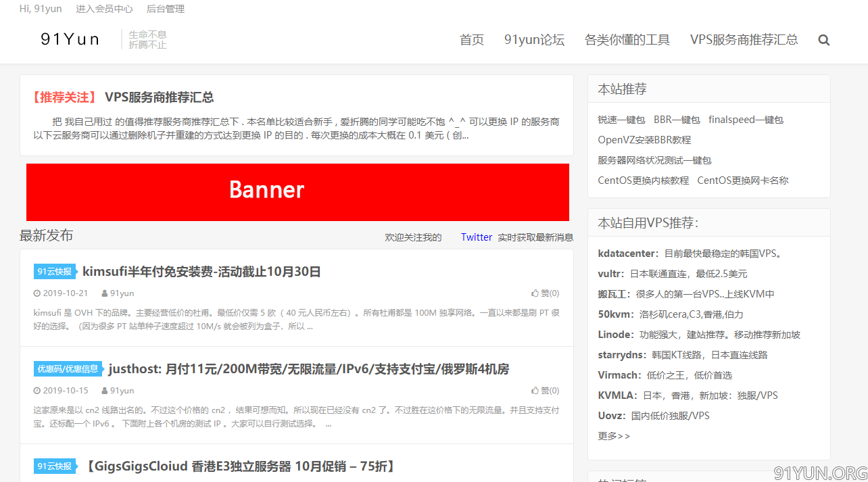Click the 91云快报 tag on kimsufi post
Viewport: 868px width, 482px height.
tap(55, 272)
